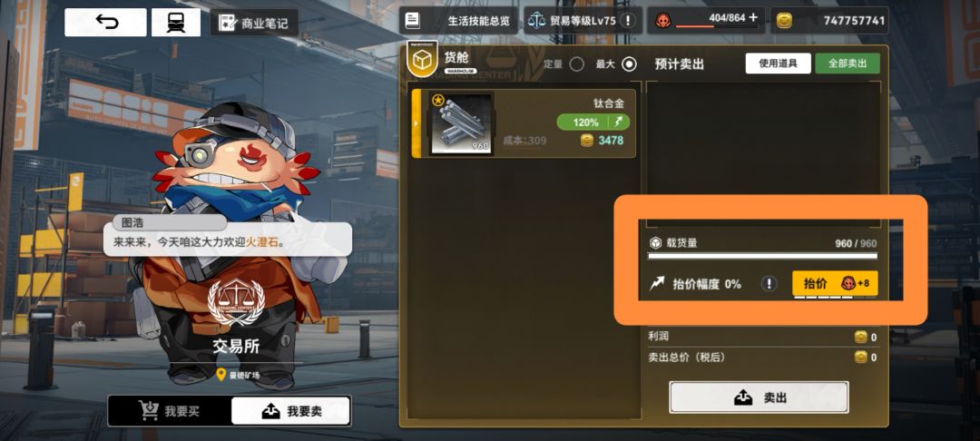Click the 贸易等级Lv75 trade level badge
Screen dimensions: 980x441
point(572,21)
